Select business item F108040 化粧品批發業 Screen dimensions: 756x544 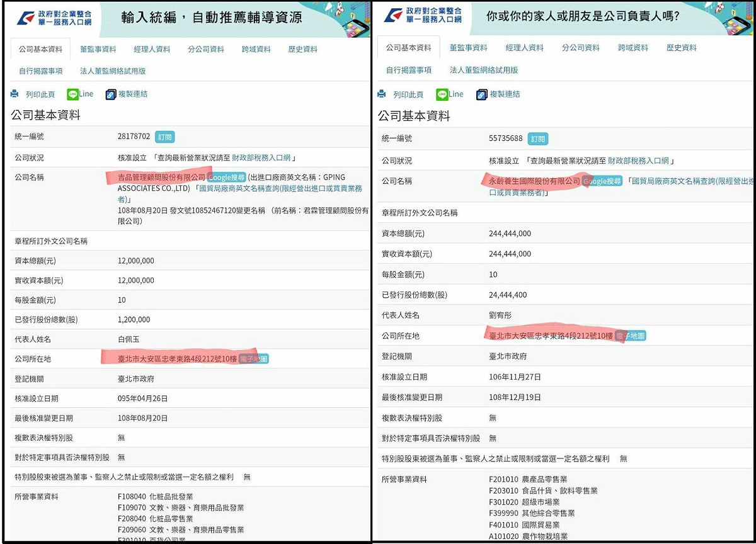click(x=155, y=496)
